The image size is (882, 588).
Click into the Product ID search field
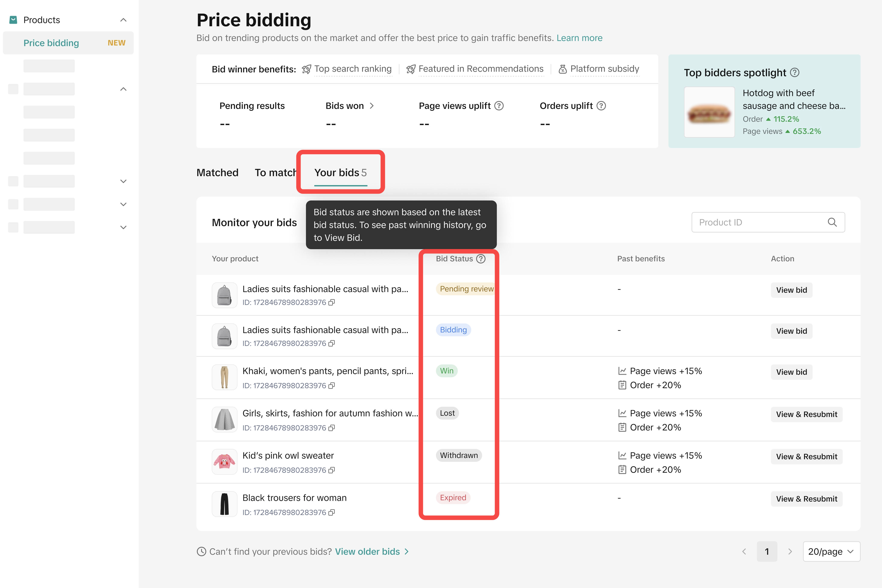click(x=758, y=222)
